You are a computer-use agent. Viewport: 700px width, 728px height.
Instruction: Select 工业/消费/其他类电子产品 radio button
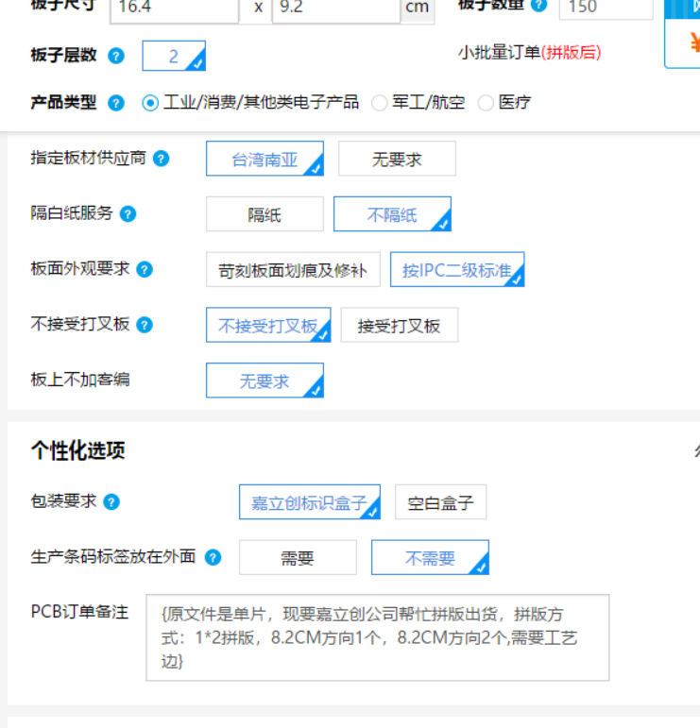click(x=150, y=103)
